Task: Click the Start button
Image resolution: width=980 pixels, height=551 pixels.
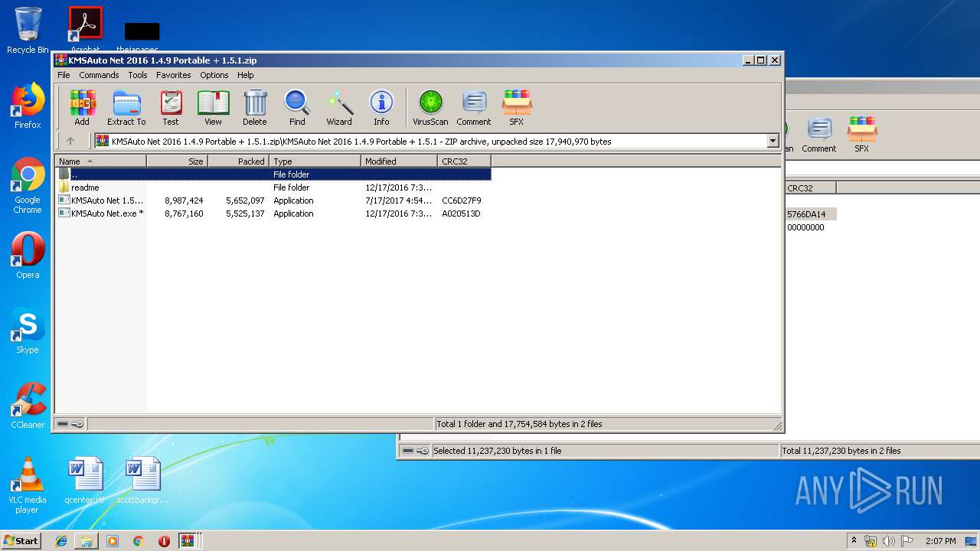Action: coord(21,541)
